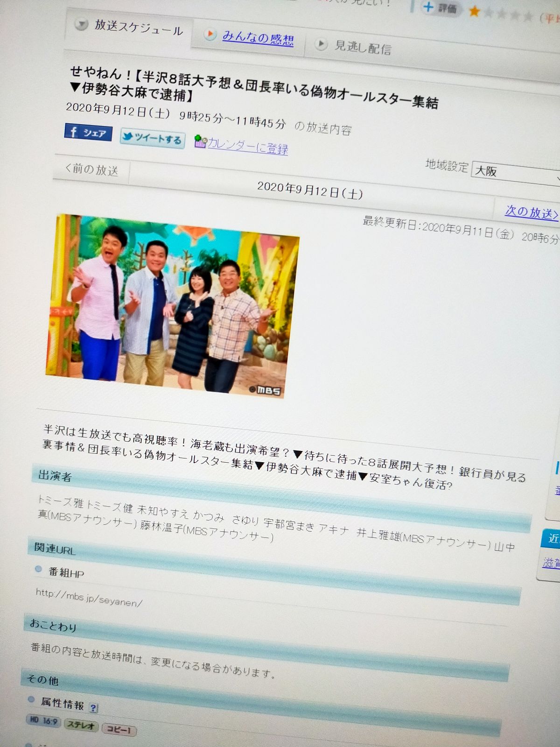Image resolution: width=560 pixels, height=747 pixels.
Task: Click the ステレオ attribute badge
Action: [80, 725]
